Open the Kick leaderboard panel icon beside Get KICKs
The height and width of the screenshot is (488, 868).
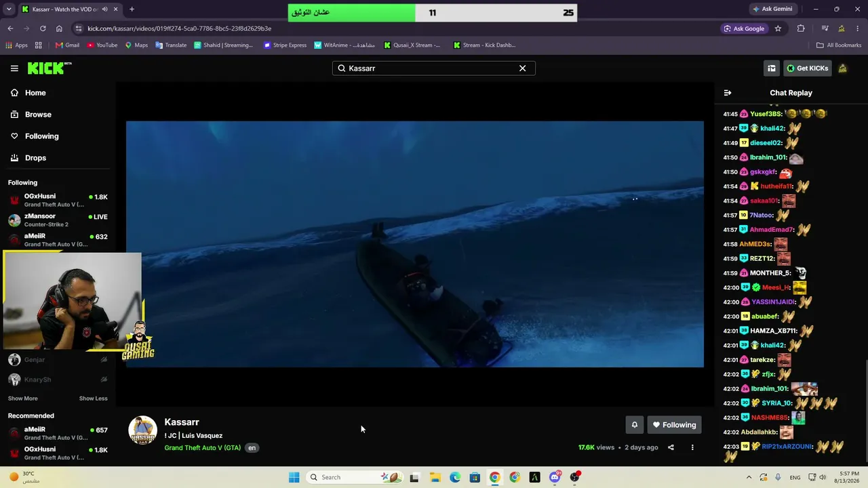(772, 68)
